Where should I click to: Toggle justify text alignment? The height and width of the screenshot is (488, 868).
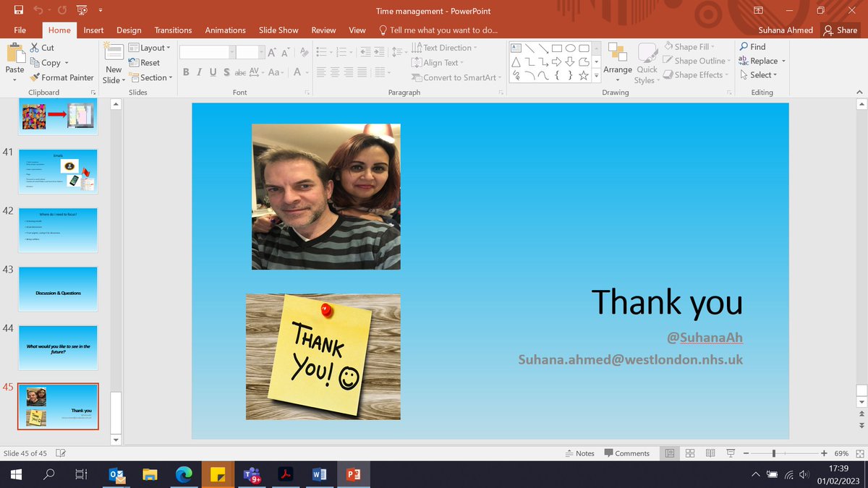362,72
